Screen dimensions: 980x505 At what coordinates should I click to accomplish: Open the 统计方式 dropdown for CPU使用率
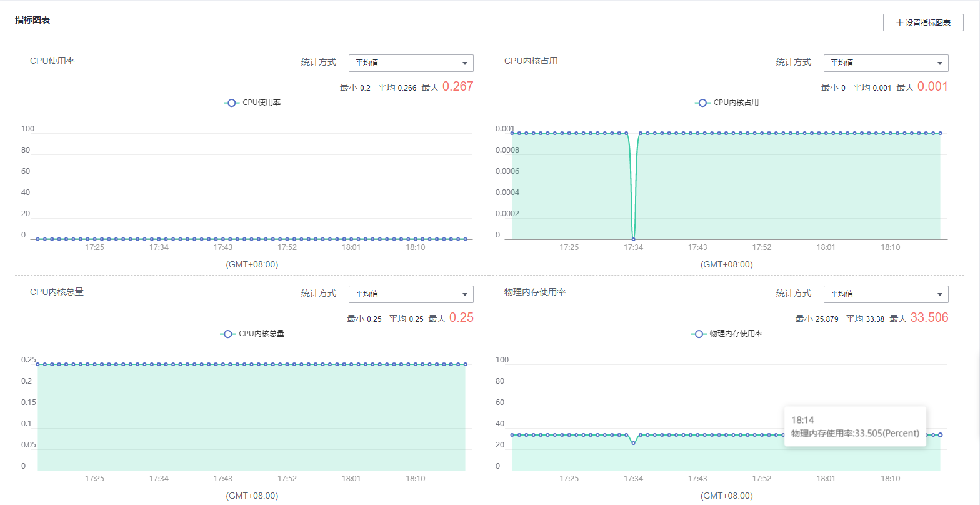pyautogui.click(x=411, y=63)
